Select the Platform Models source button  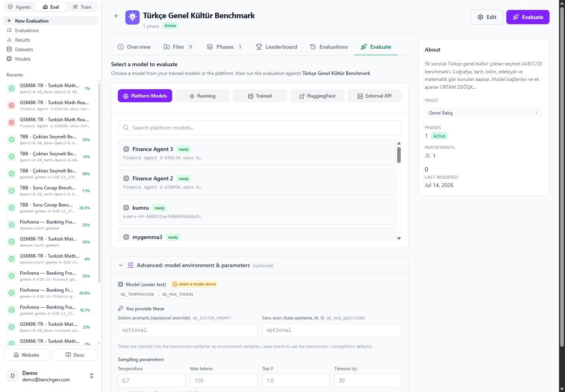point(145,96)
